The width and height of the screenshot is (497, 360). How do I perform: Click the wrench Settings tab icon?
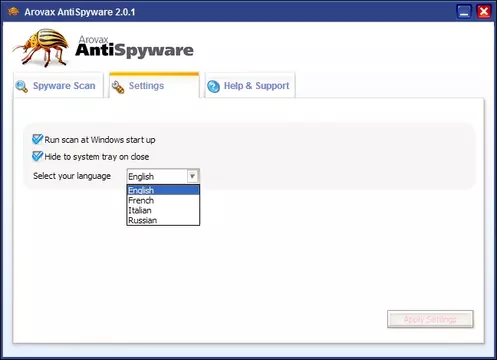[x=118, y=87]
